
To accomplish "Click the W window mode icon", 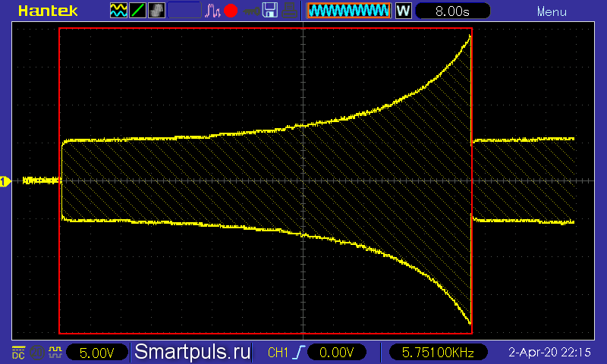I will 403,11.
